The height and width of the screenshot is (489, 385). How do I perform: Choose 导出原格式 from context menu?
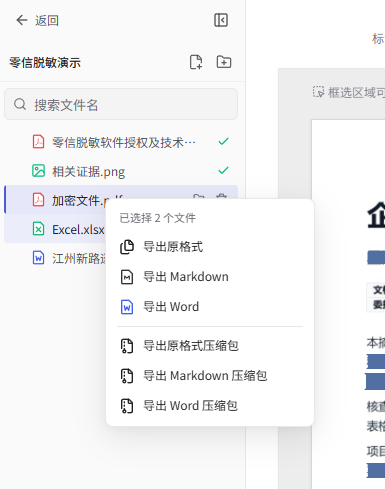click(210, 247)
